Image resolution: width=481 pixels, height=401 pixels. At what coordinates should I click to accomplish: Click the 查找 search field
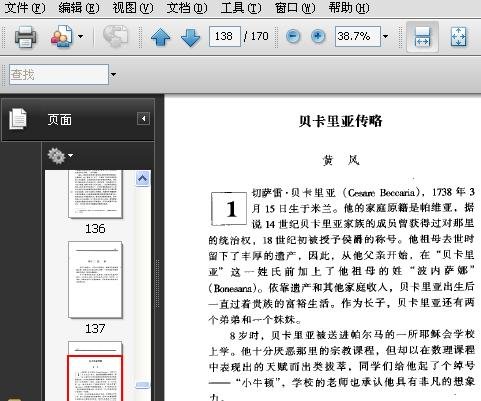[x=59, y=74]
